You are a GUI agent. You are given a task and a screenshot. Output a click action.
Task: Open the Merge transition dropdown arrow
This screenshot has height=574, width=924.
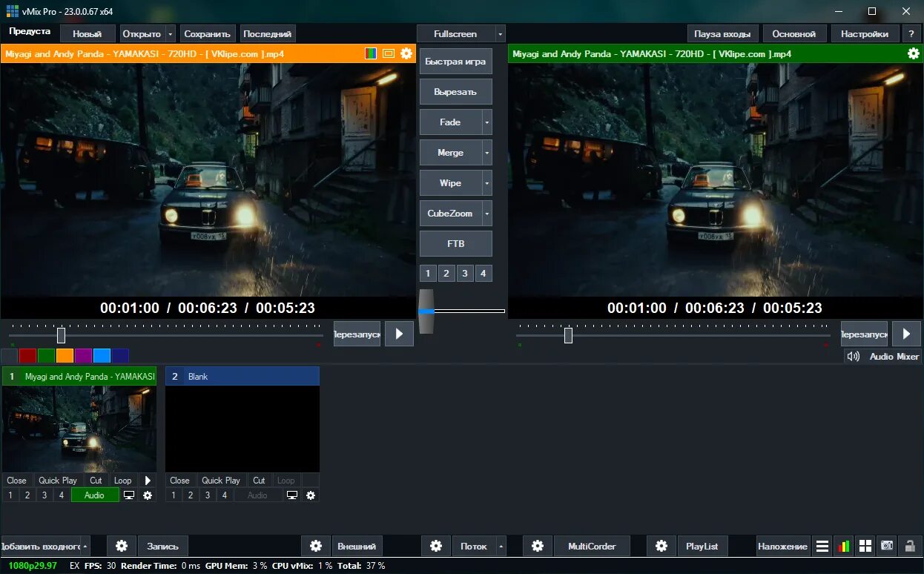487,153
